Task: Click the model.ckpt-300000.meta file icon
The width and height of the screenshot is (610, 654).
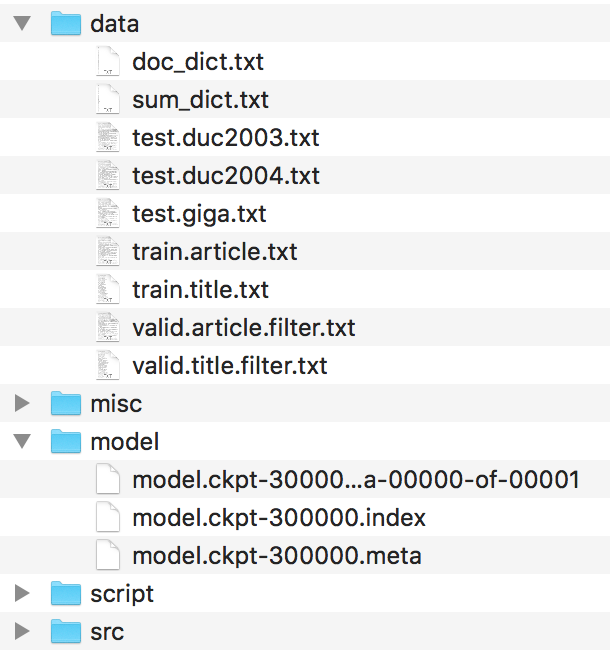Action: click(107, 556)
